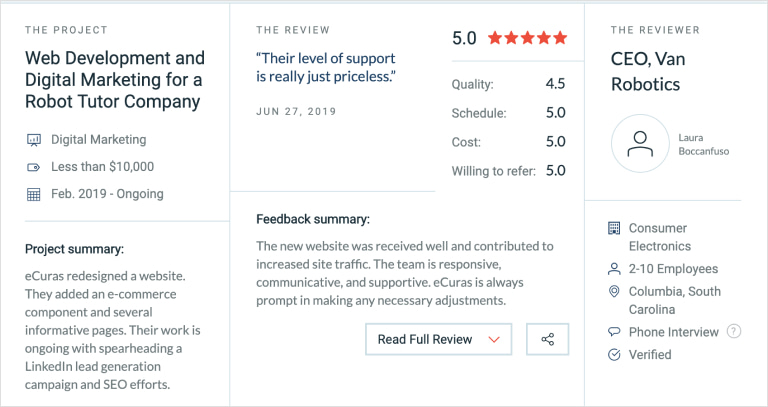Click the price tag budget icon
The image size is (768, 407).
(33, 168)
